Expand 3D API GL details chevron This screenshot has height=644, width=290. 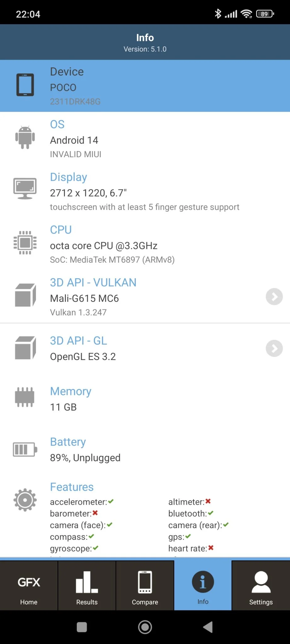pyautogui.click(x=274, y=348)
